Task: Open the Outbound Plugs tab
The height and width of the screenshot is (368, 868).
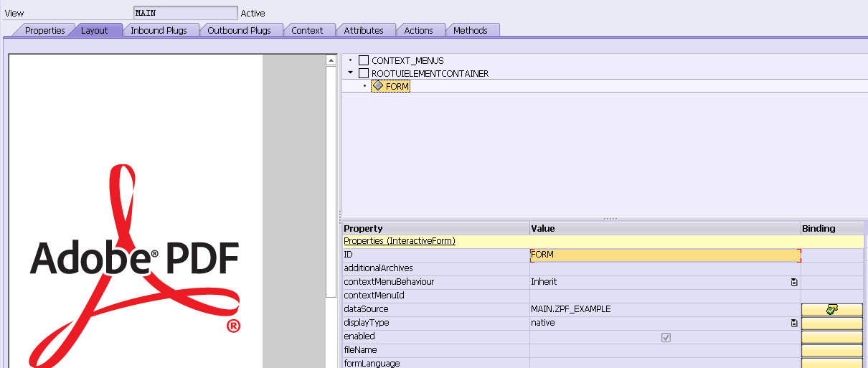Action: click(x=239, y=30)
